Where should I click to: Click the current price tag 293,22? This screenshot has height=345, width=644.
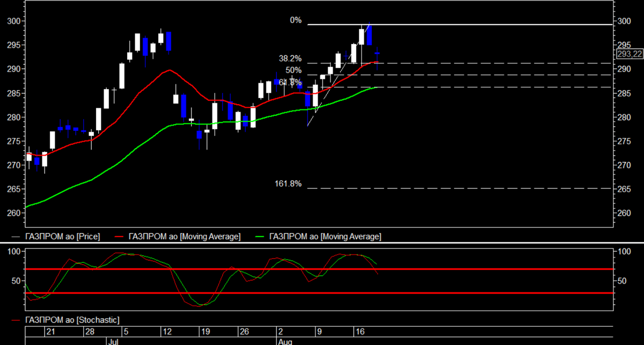pos(630,54)
